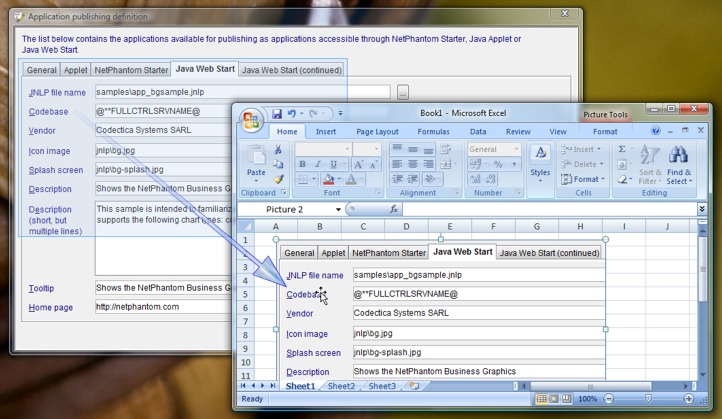Click the Sort & Filter icon
722x419 pixels.
click(x=650, y=156)
